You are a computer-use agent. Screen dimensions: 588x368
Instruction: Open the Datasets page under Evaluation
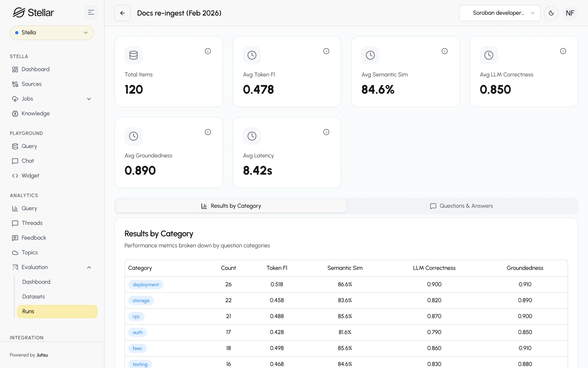(33, 297)
